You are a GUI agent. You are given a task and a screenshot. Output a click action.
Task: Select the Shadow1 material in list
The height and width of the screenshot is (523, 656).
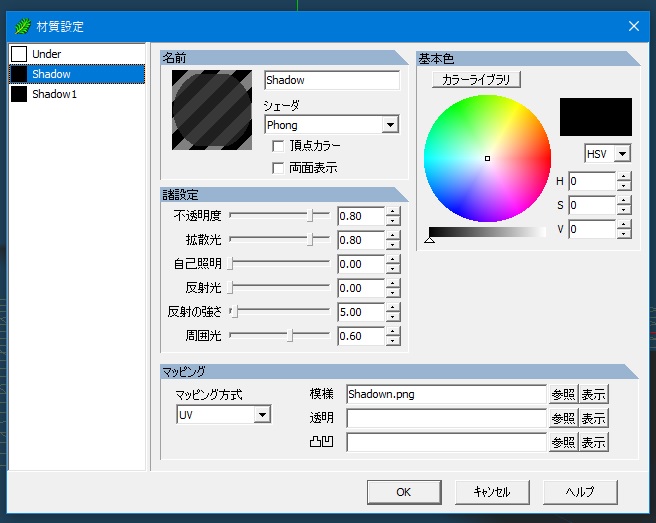[x=77, y=94]
